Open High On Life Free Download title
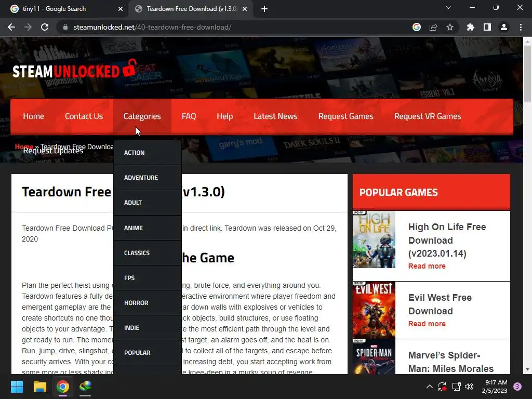The height and width of the screenshot is (399, 532). [x=447, y=240]
